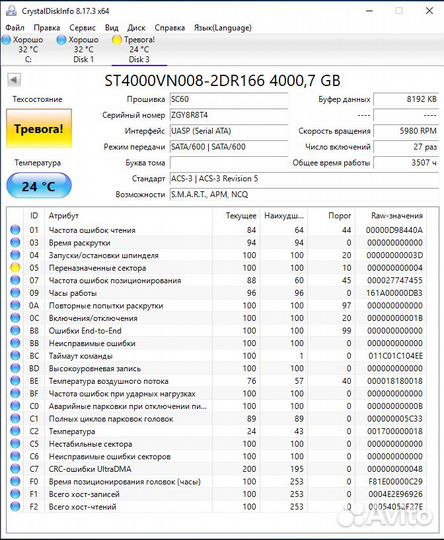Click the Общее время работы value 3507 ч

tap(406, 163)
